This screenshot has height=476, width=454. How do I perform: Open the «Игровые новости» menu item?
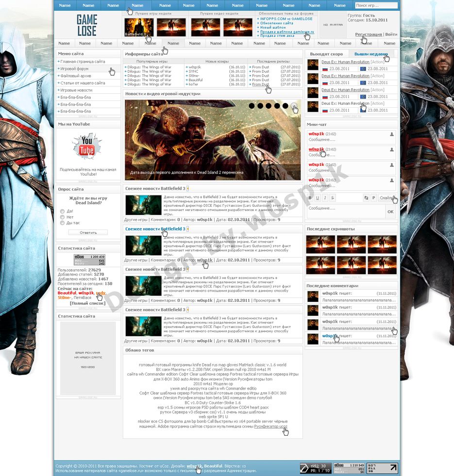tap(76, 90)
